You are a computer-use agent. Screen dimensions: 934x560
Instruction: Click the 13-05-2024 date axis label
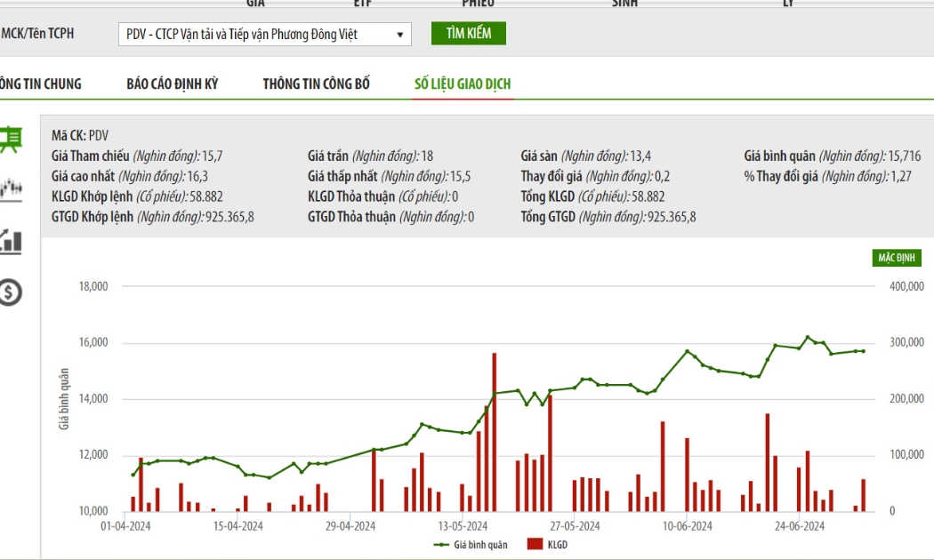pos(463,526)
